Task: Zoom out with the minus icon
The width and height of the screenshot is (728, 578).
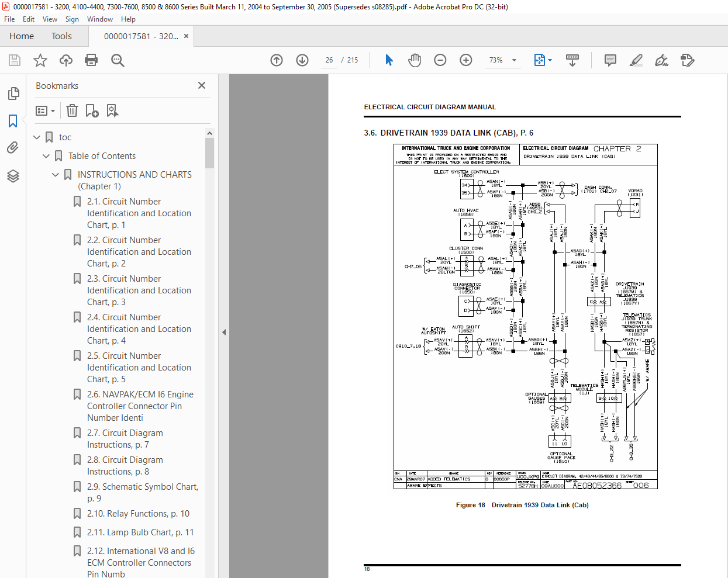Action: tap(440, 60)
